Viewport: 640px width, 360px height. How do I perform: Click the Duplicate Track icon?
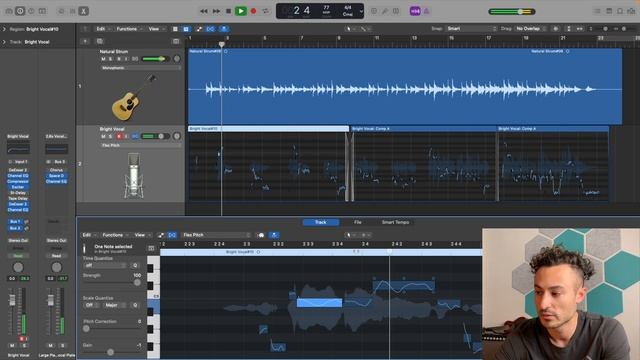(x=100, y=41)
